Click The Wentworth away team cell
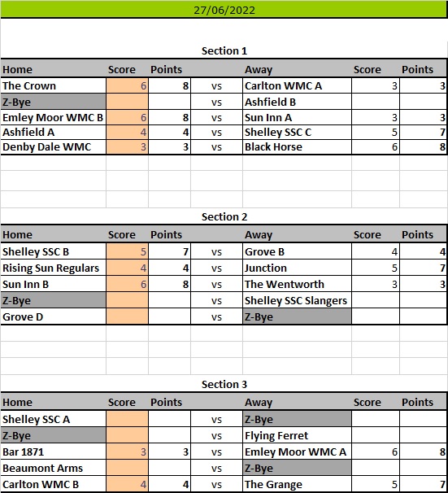 297,284
